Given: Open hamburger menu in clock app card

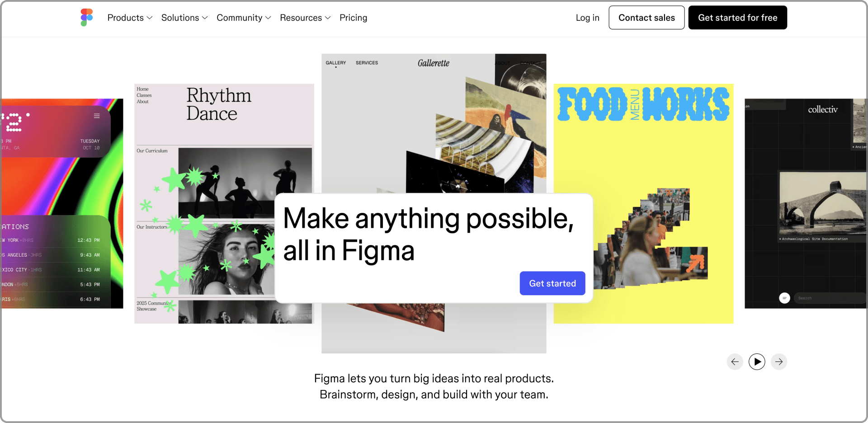Looking at the screenshot, I should tap(97, 116).
